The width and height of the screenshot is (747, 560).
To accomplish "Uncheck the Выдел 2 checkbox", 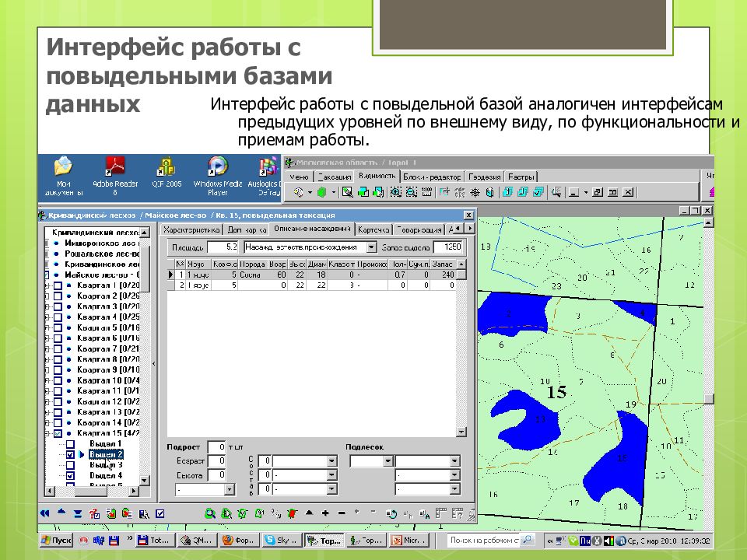I will tap(70, 454).
